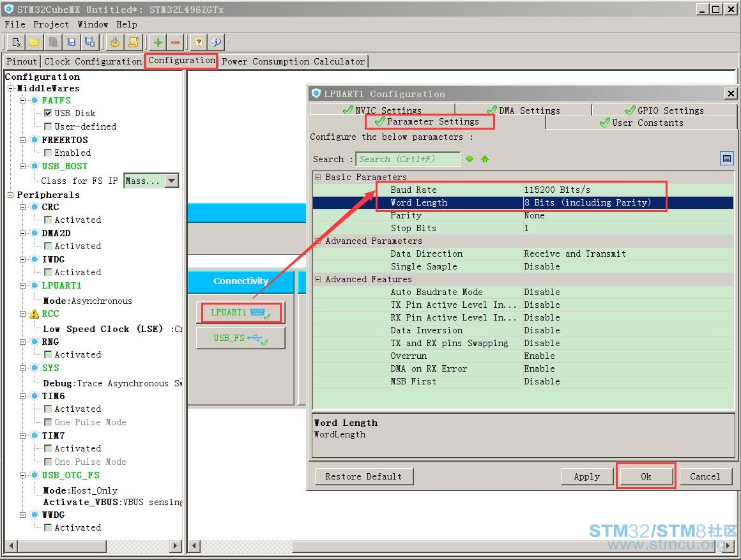This screenshot has height=560, width=741.
Task: Collapse the Advanced Features section
Action: [x=318, y=279]
